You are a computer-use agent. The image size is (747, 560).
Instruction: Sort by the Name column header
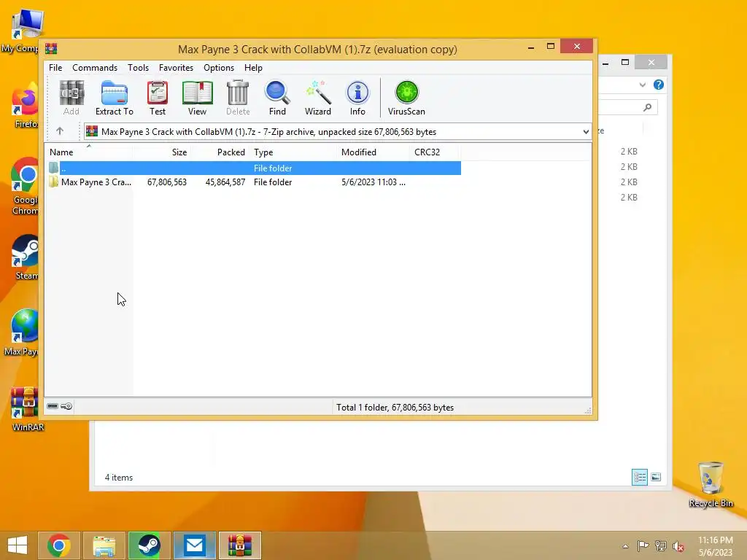pyautogui.click(x=88, y=152)
